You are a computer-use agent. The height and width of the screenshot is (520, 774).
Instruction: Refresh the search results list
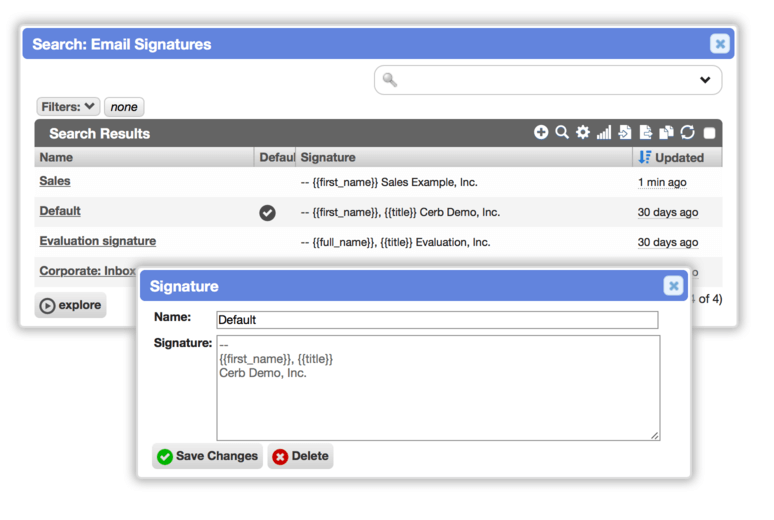(x=688, y=132)
